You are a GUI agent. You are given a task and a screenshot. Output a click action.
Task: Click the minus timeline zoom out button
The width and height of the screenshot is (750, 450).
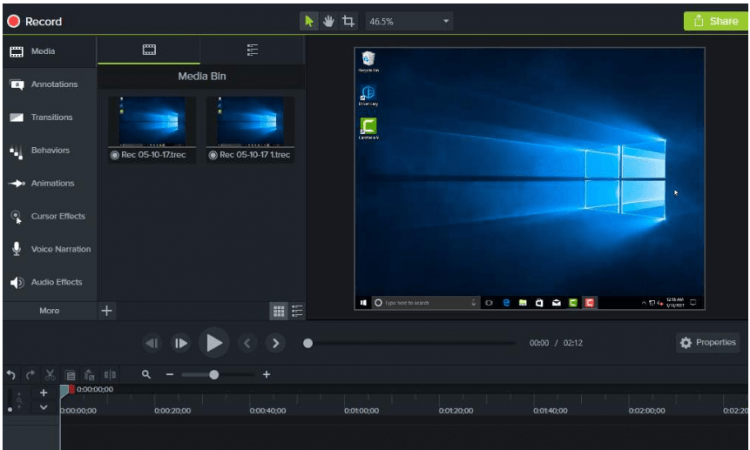tap(169, 374)
